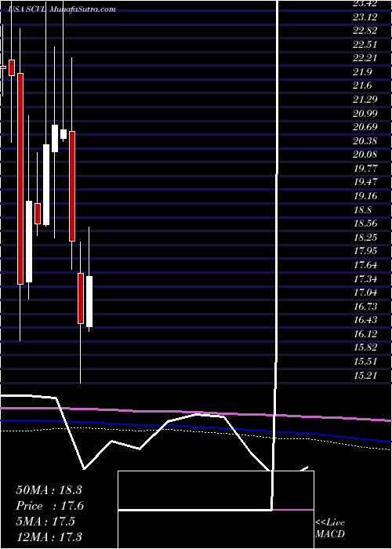Click the 15.51 price axis label
The width and height of the screenshot is (392, 549).
point(365,362)
